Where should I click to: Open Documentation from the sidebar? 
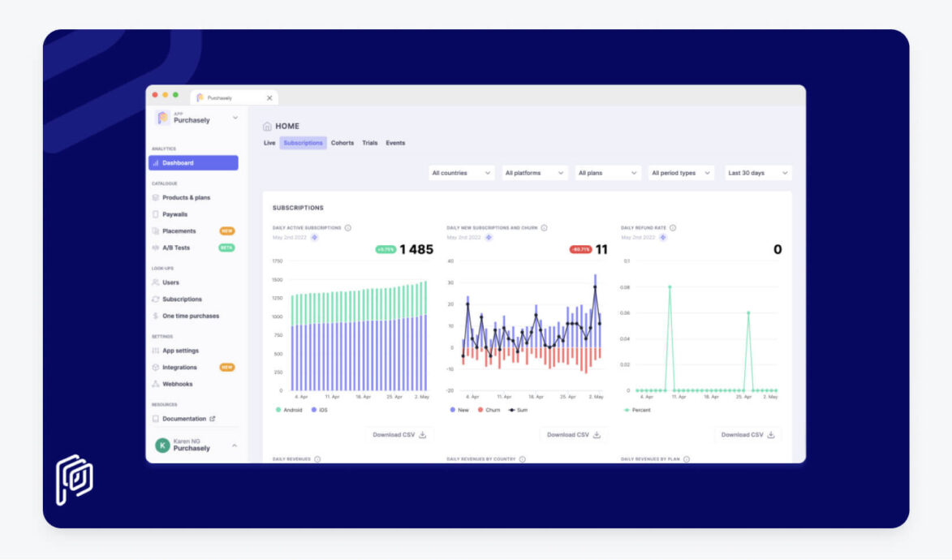tap(182, 418)
